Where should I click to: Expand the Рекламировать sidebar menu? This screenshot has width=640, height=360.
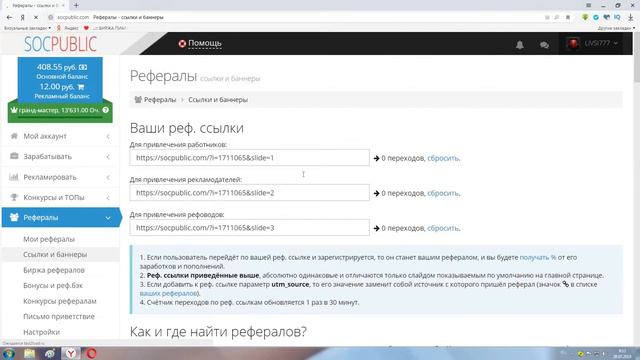click(x=60, y=177)
